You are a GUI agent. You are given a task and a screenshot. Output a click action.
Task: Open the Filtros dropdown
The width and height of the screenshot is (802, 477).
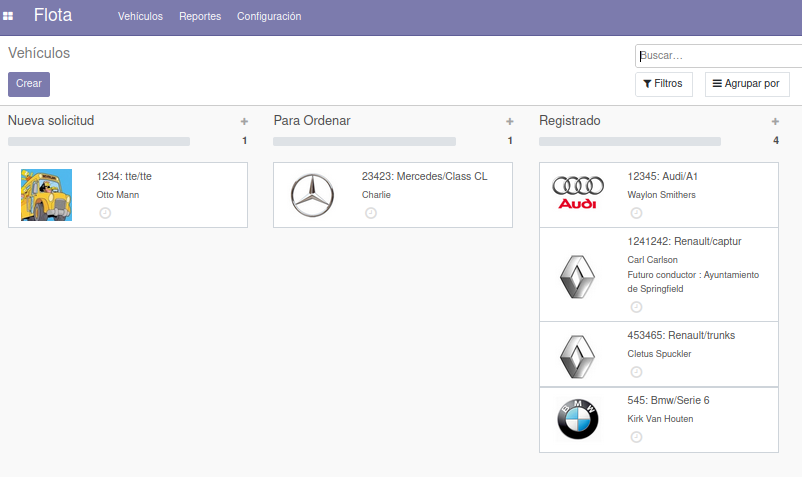tap(664, 84)
